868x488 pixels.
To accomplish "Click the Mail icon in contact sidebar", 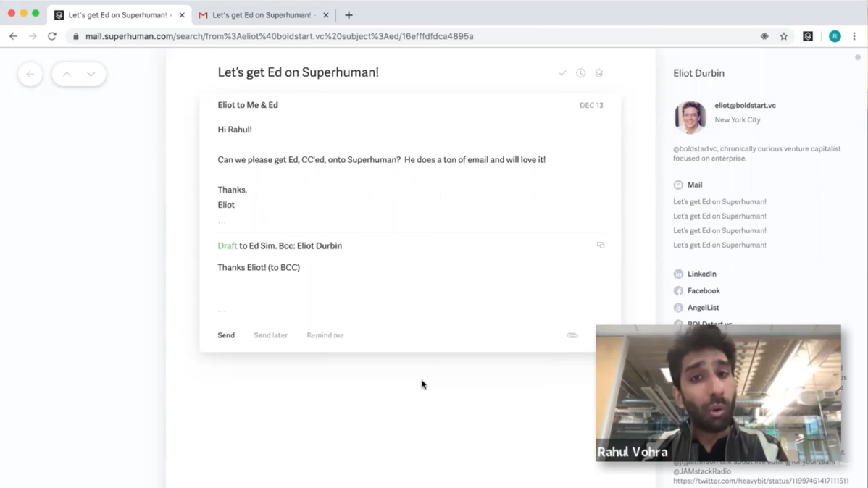I will (x=678, y=185).
